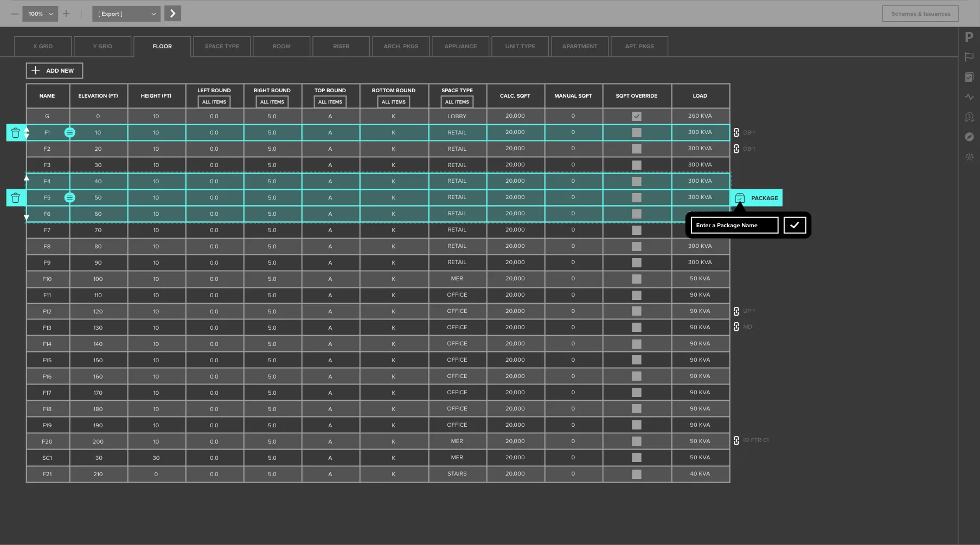
Task: Click the link icon beside IO-FTR-01
Action: click(x=736, y=440)
